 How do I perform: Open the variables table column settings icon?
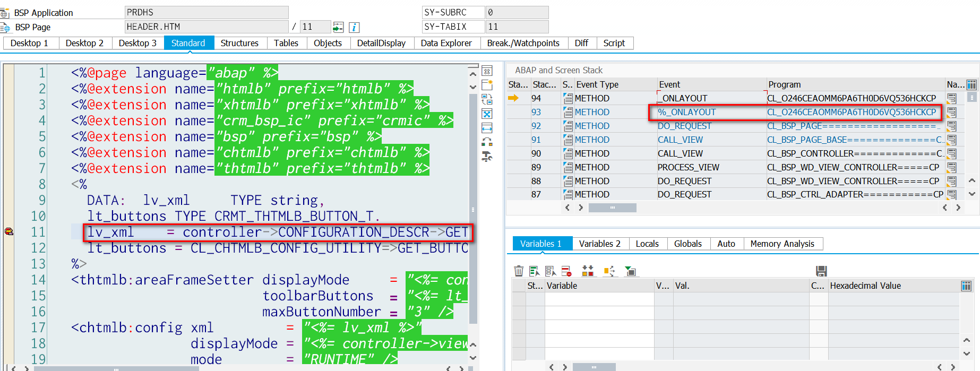point(966,286)
